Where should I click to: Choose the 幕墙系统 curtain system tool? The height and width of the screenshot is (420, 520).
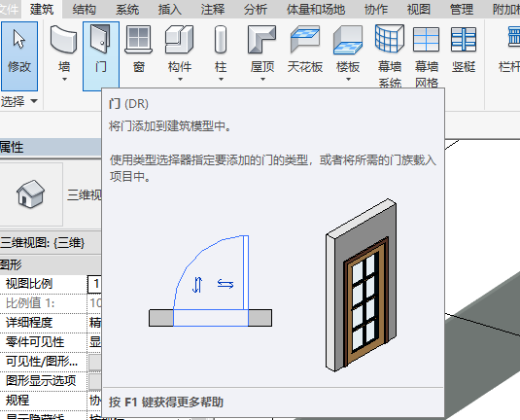click(390, 56)
